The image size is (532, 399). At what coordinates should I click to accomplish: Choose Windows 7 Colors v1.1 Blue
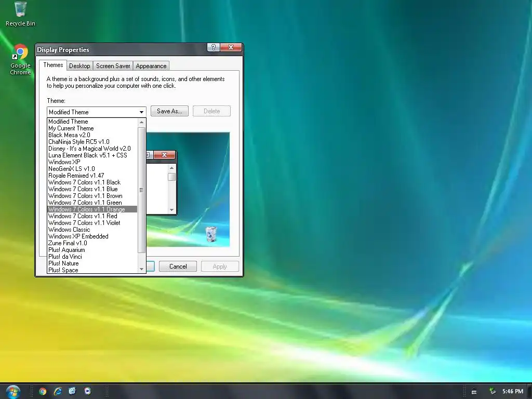pos(92,189)
